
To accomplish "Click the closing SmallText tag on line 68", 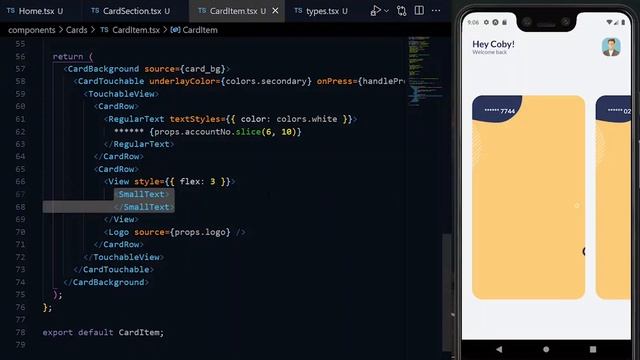I will point(144,207).
